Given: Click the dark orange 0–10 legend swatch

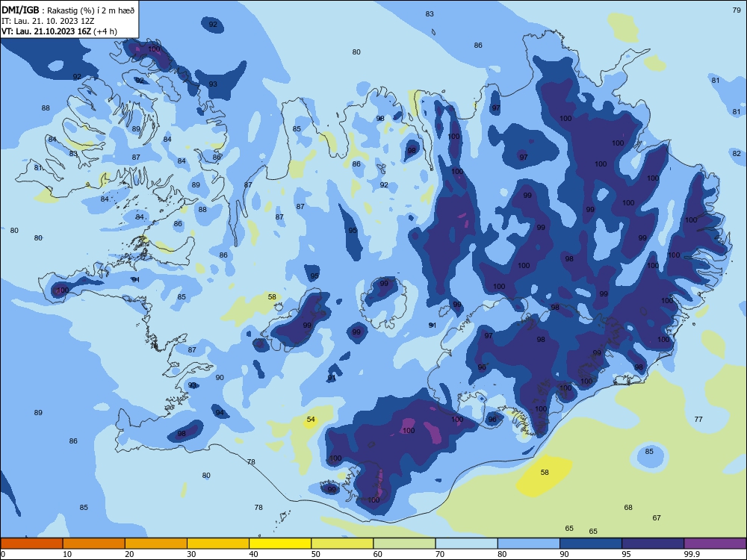Looking at the screenshot, I should [x=31, y=544].
